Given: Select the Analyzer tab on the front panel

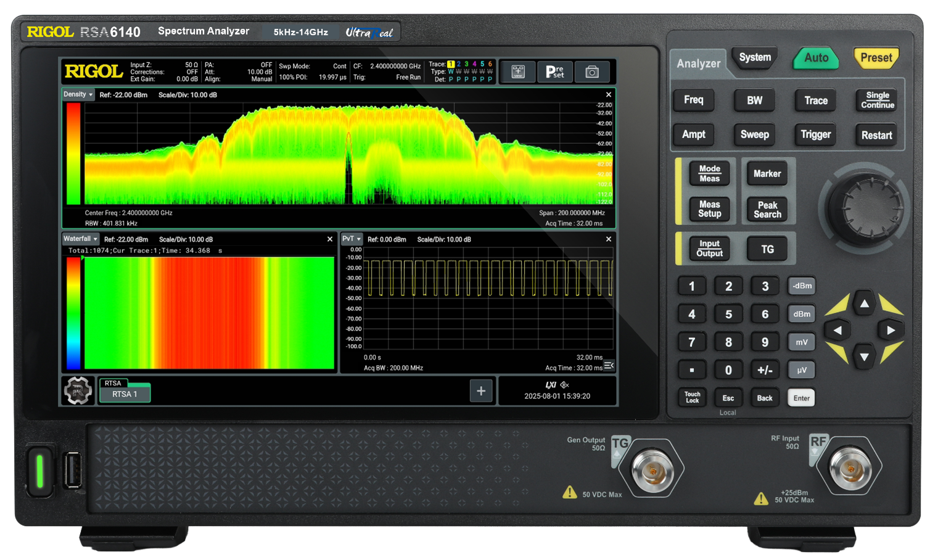Looking at the screenshot, I should pos(698,64).
